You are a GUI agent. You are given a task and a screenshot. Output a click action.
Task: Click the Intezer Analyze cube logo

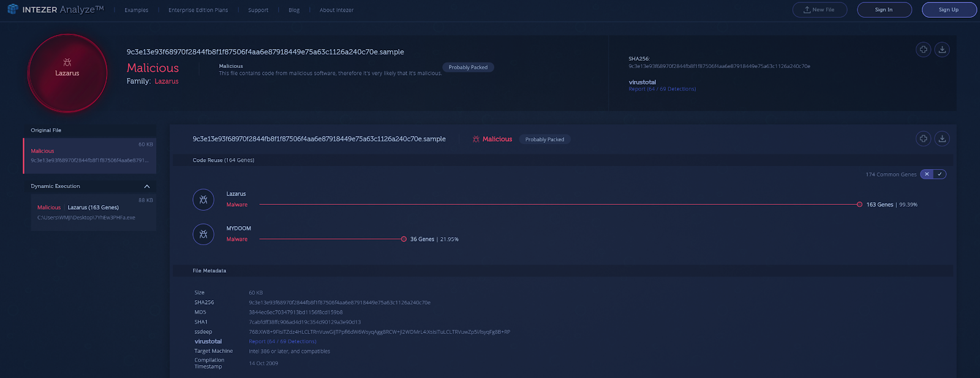click(x=12, y=9)
